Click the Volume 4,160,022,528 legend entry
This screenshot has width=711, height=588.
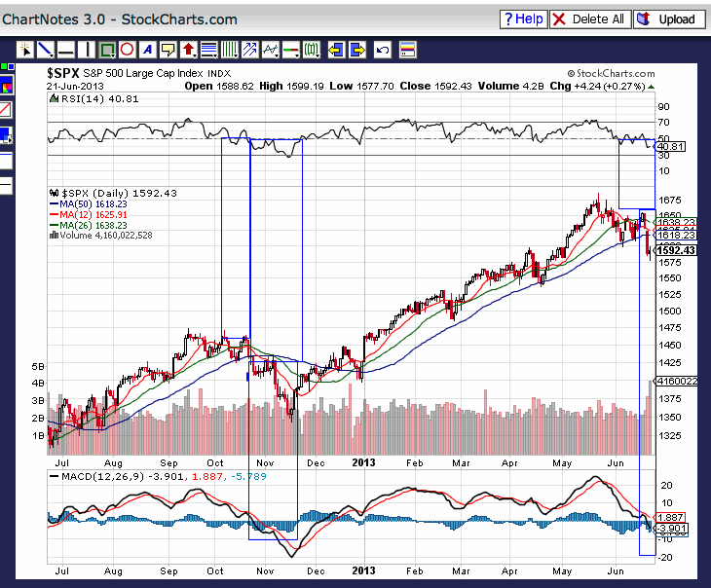[106, 236]
